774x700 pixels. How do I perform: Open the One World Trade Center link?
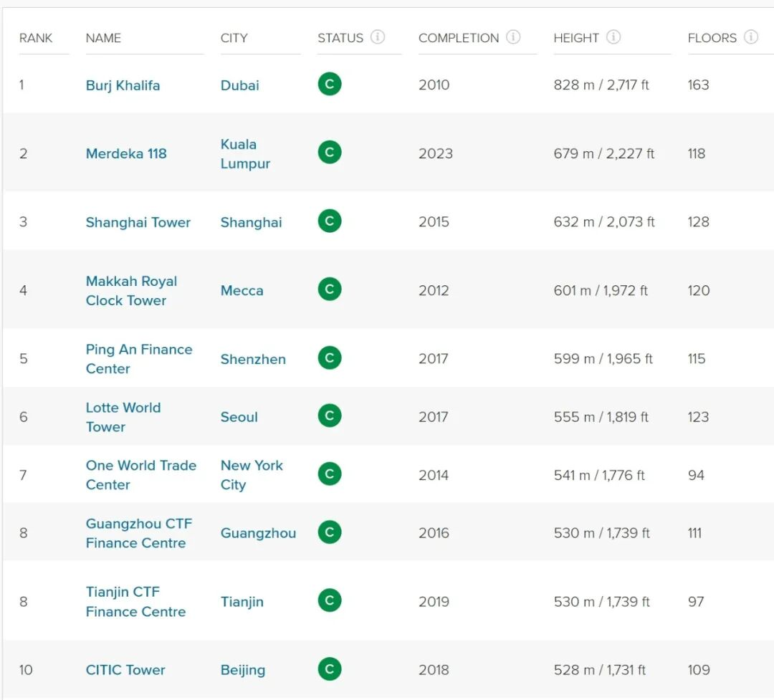click(x=140, y=475)
